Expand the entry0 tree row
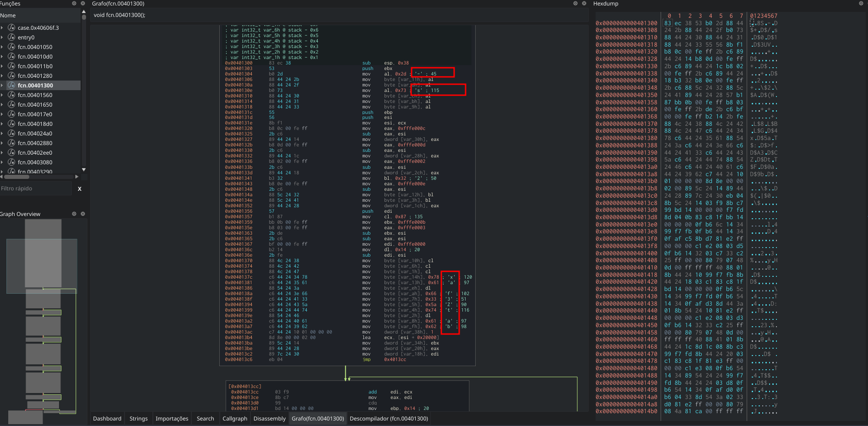 coord(2,37)
